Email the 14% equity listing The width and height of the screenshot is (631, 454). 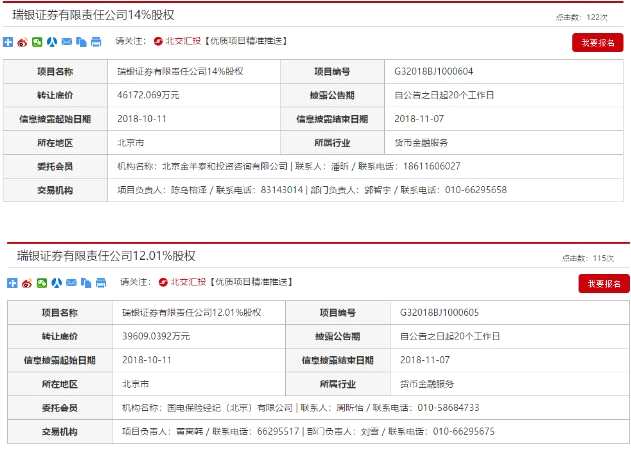point(67,42)
